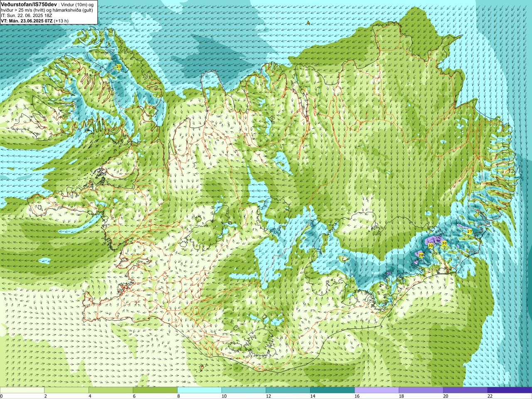This screenshot has height=399, width=532.
Task: Click the 30 gust marker nearest the 27 marker
Action: 444,243
